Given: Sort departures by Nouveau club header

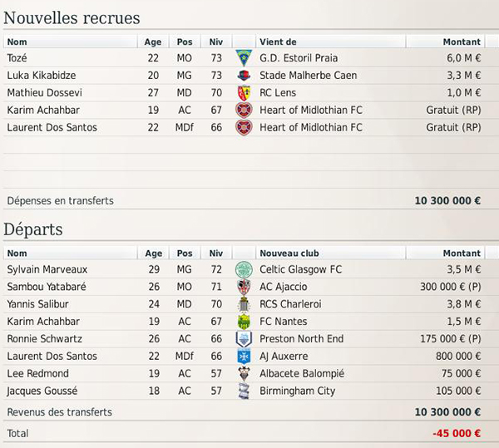Looking at the screenshot, I should [331, 254].
